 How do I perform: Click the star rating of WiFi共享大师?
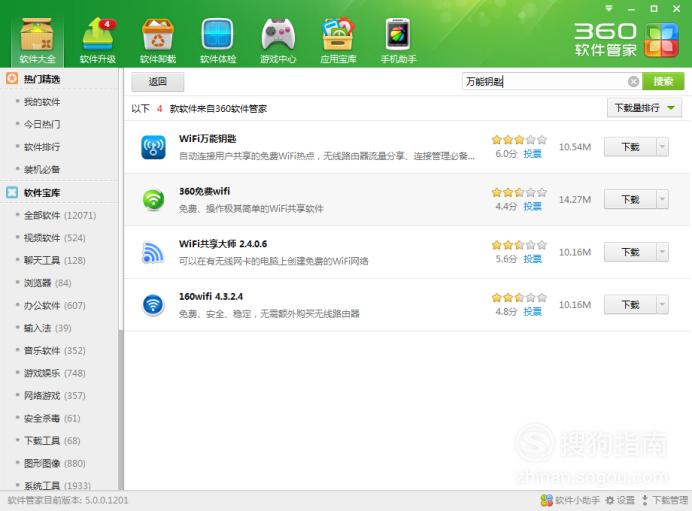pos(519,245)
